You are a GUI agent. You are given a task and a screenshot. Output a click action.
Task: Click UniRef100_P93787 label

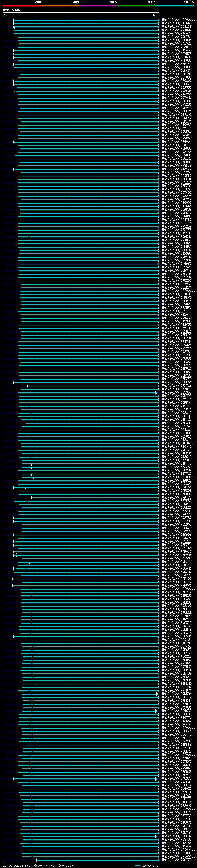[177, 518]
